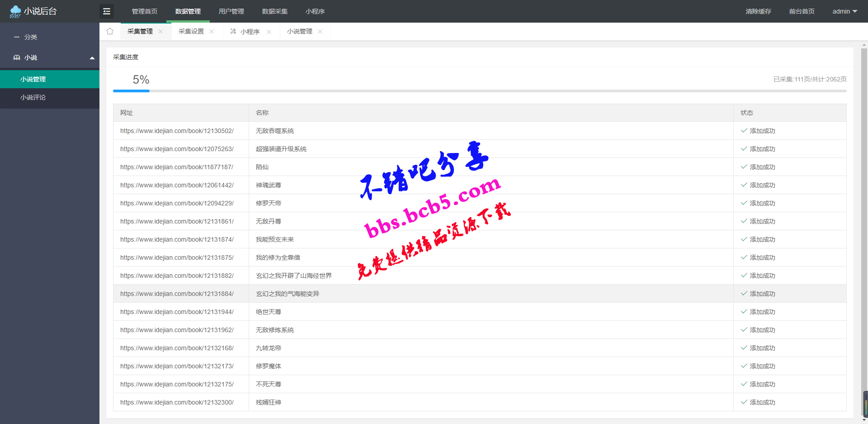Select 用户管理 in top navigation

pos(231,11)
